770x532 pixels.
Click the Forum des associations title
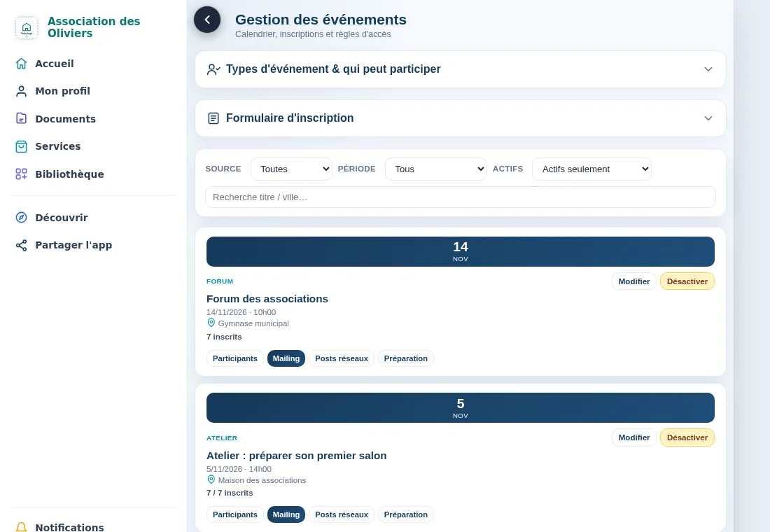click(x=267, y=299)
